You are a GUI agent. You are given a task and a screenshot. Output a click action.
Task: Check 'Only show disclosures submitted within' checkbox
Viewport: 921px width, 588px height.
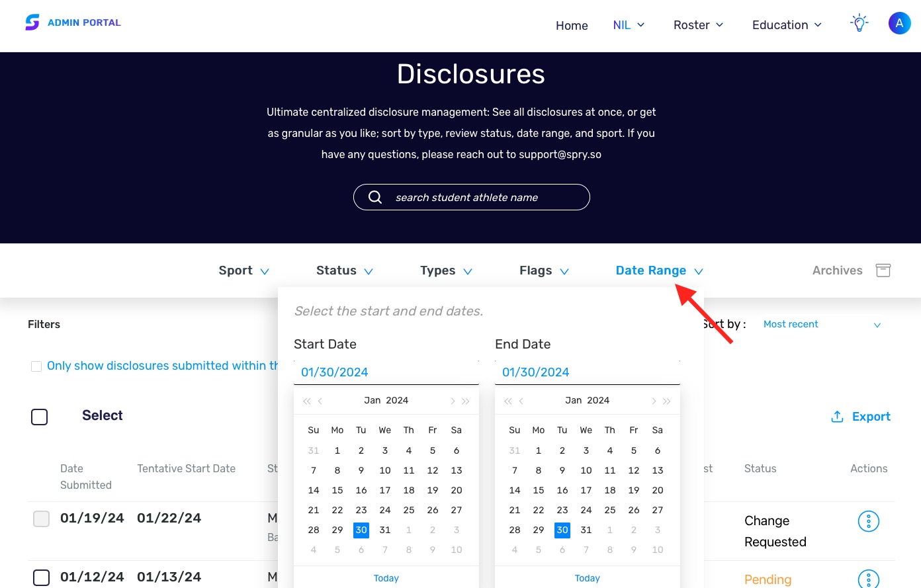tap(36, 366)
